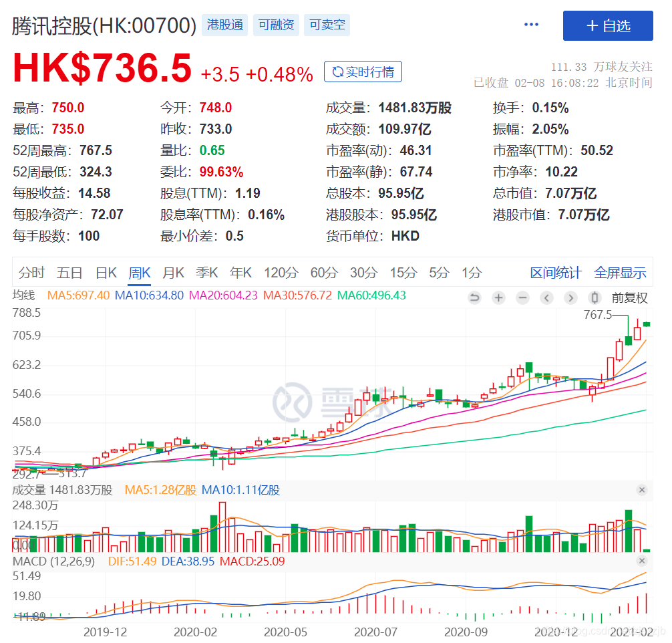Viewport: 672px width, 643px height.
Task: Click the MA5:697.40 indicator label
Action: (x=78, y=295)
